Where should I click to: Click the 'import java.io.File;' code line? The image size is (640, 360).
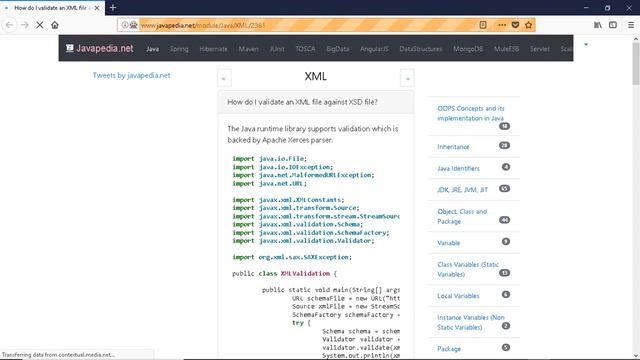pyautogui.click(x=269, y=159)
